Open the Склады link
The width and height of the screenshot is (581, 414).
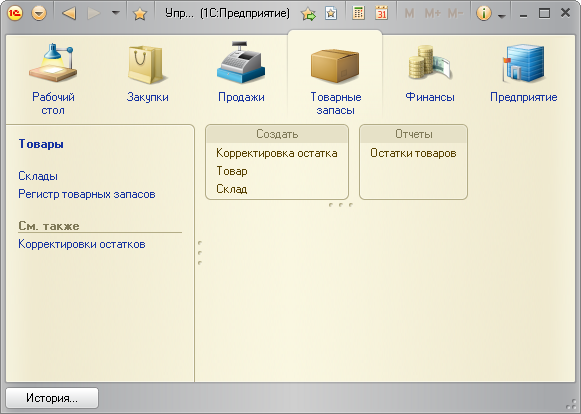pos(38,176)
